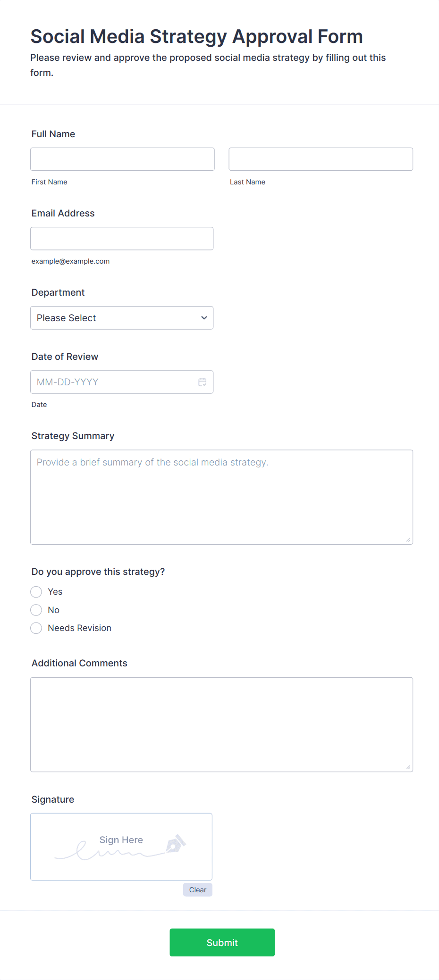Click the Yes label text
The width and height of the screenshot is (439, 980).
pyautogui.click(x=55, y=592)
